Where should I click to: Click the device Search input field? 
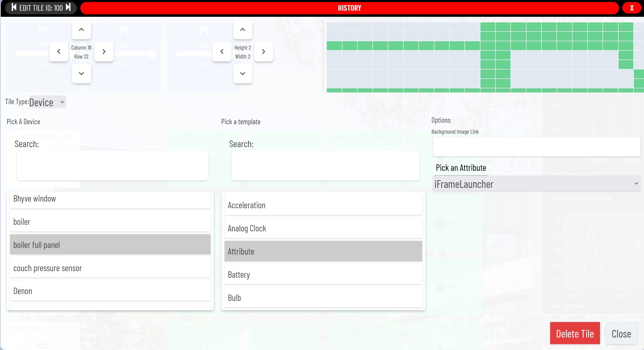pos(112,165)
